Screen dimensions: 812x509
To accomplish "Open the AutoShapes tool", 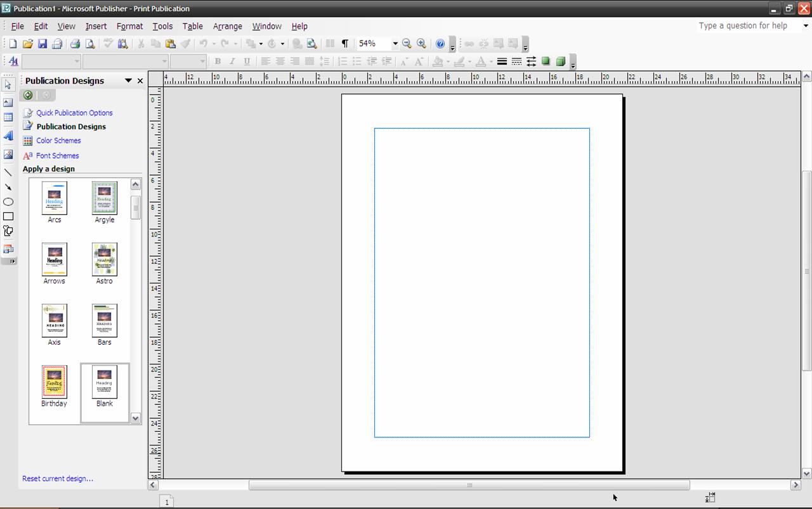I will coord(8,231).
